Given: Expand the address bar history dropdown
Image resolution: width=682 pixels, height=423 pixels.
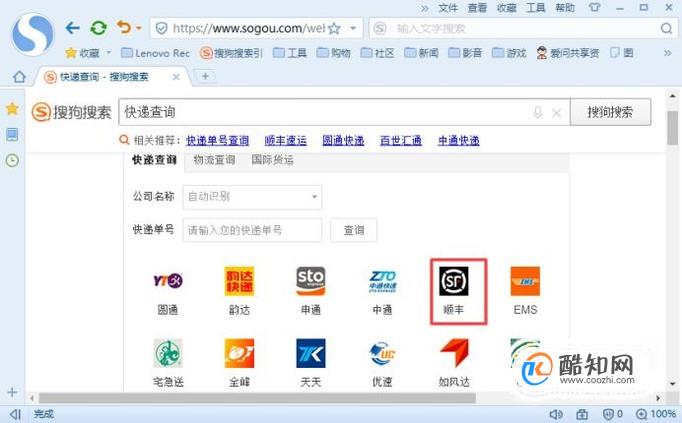Looking at the screenshot, I should [353, 29].
